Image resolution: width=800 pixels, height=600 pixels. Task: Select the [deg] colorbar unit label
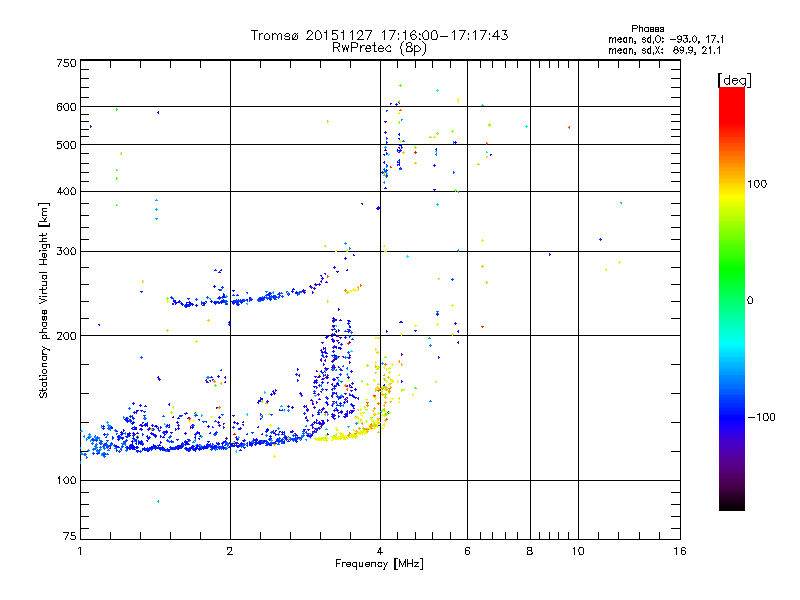734,79
